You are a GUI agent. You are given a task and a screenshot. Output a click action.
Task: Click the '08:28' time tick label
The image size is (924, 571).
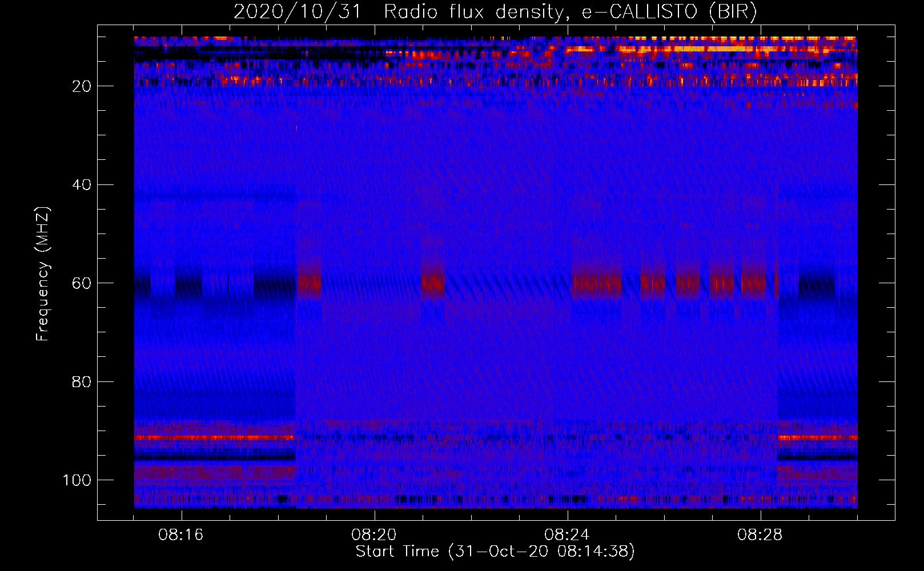pos(761,535)
